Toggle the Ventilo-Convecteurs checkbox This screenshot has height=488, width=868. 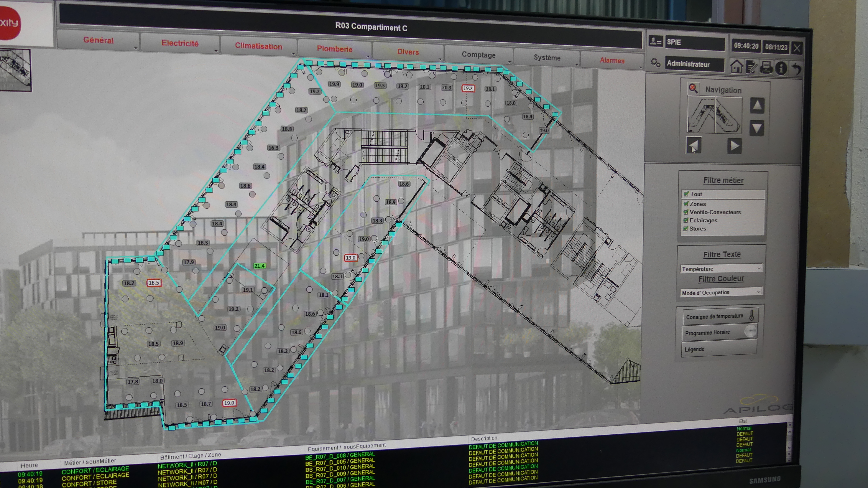686,212
